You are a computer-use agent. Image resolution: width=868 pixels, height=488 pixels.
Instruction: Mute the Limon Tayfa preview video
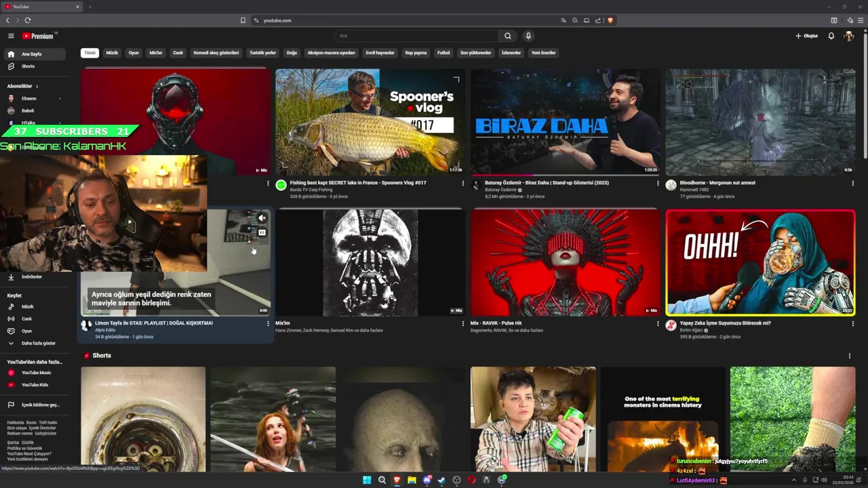pyautogui.click(x=262, y=218)
